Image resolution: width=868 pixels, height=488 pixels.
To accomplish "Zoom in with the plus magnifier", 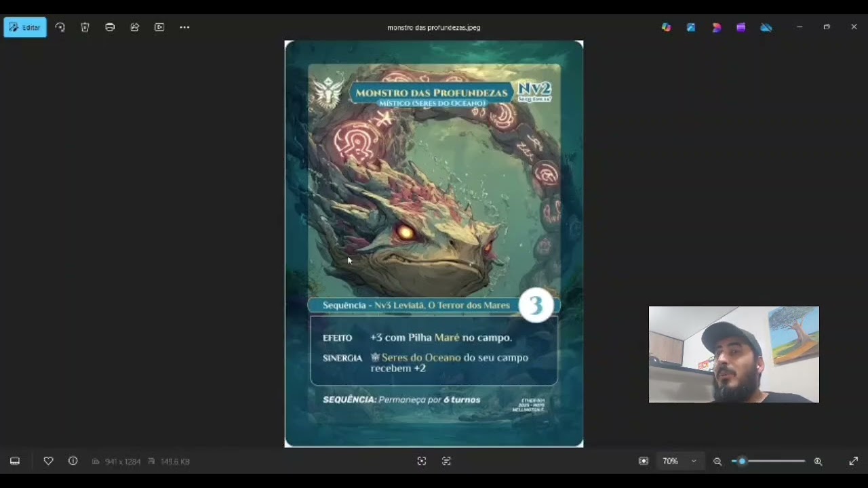I will pyautogui.click(x=818, y=461).
